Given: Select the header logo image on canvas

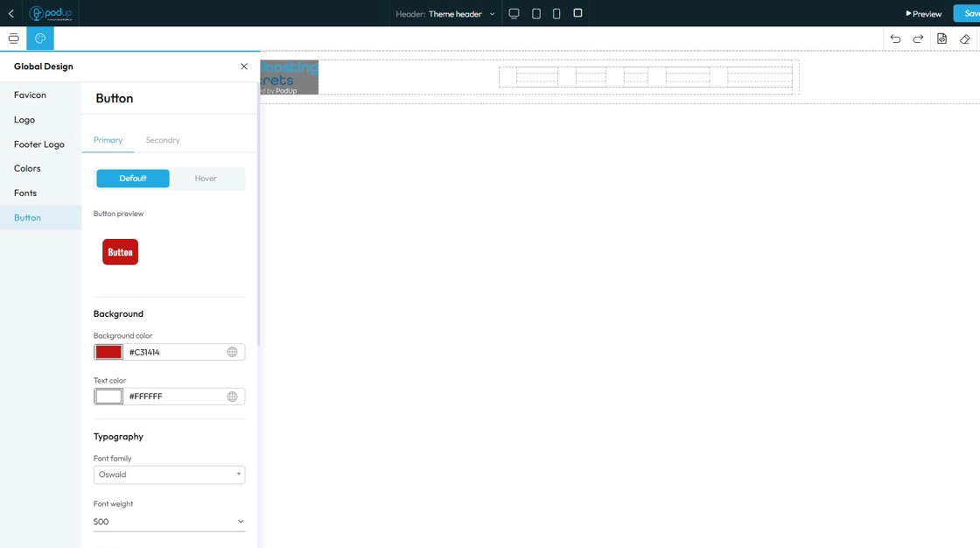Looking at the screenshot, I should (290, 78).
